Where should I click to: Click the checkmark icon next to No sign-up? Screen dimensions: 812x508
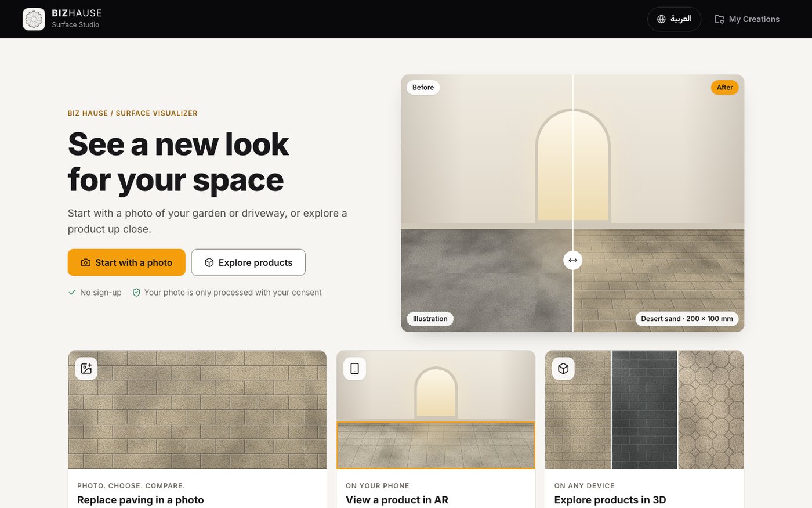coord(72,292)
